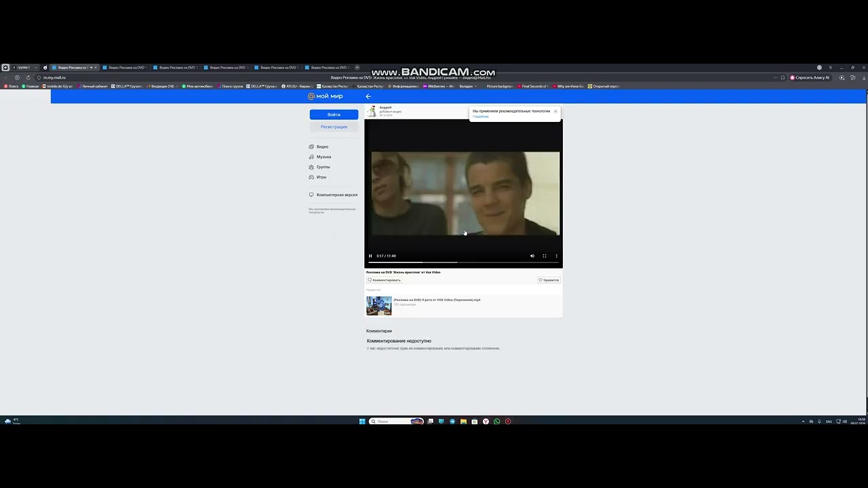Open the Андрей profile name link
868x488 pixels.
[x=385, y=107]
